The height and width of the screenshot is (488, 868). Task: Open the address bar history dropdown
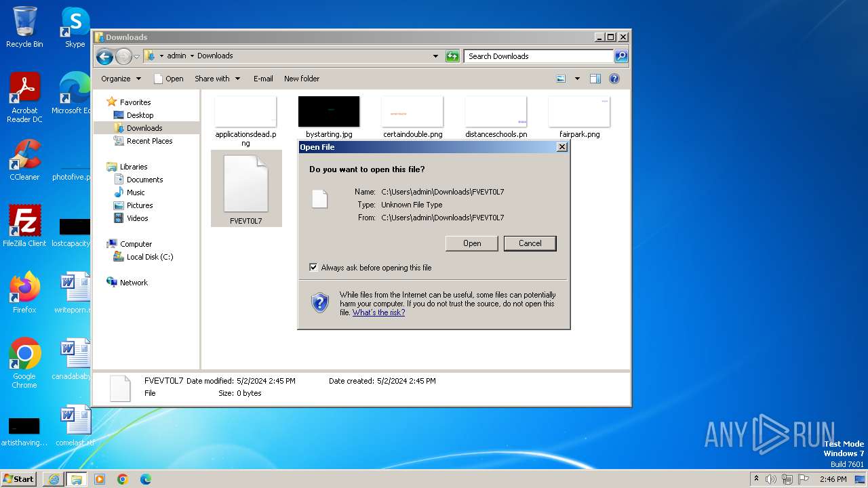click(x=435, y=56)
